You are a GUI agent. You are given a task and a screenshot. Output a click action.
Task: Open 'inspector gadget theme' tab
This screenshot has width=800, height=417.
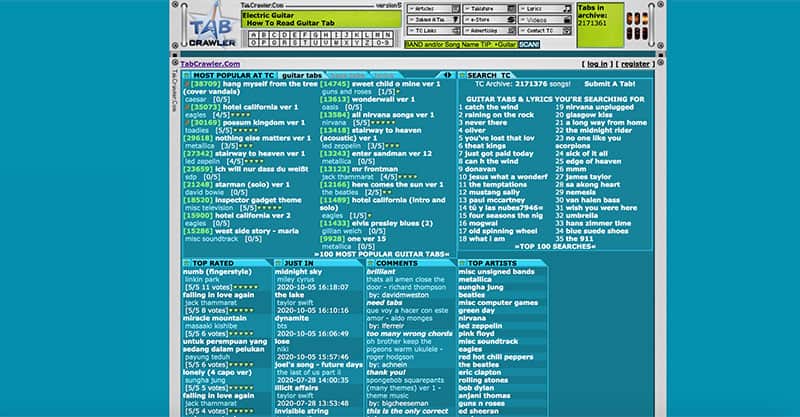coord(258,200)
